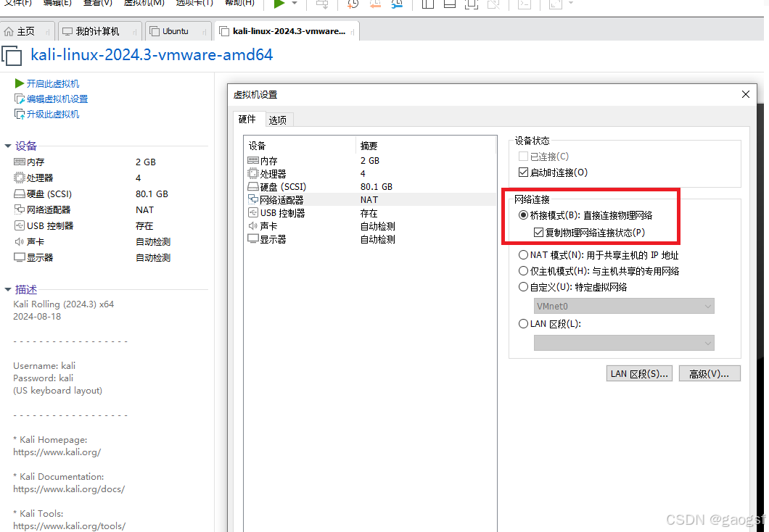Screen dimensions: 769x532
Task: Select USB 控制器 in the dialog hardware list
Action: pyautogui.click(x=371, y=213)
